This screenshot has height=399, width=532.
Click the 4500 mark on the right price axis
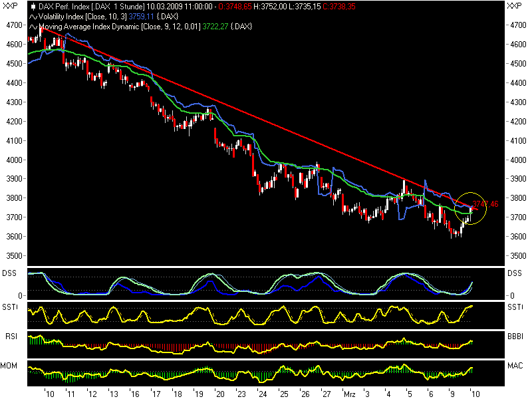click(519, 64)
